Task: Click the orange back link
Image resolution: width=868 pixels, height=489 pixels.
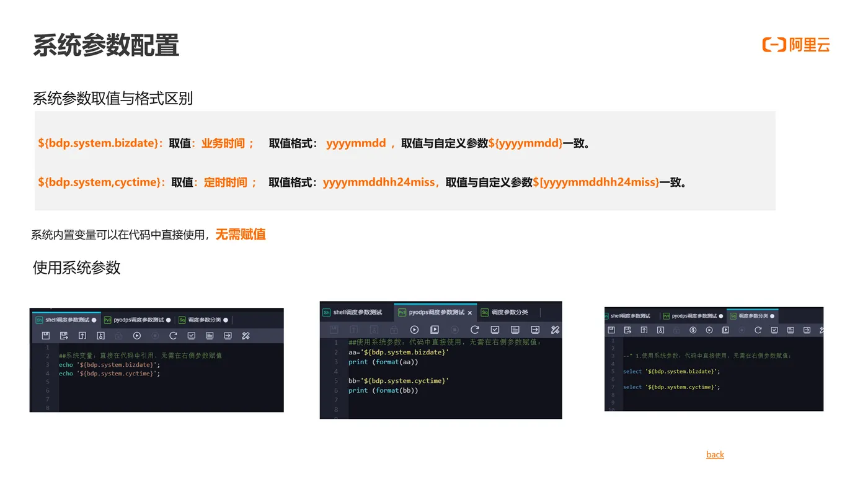Action: click(715, 454)
